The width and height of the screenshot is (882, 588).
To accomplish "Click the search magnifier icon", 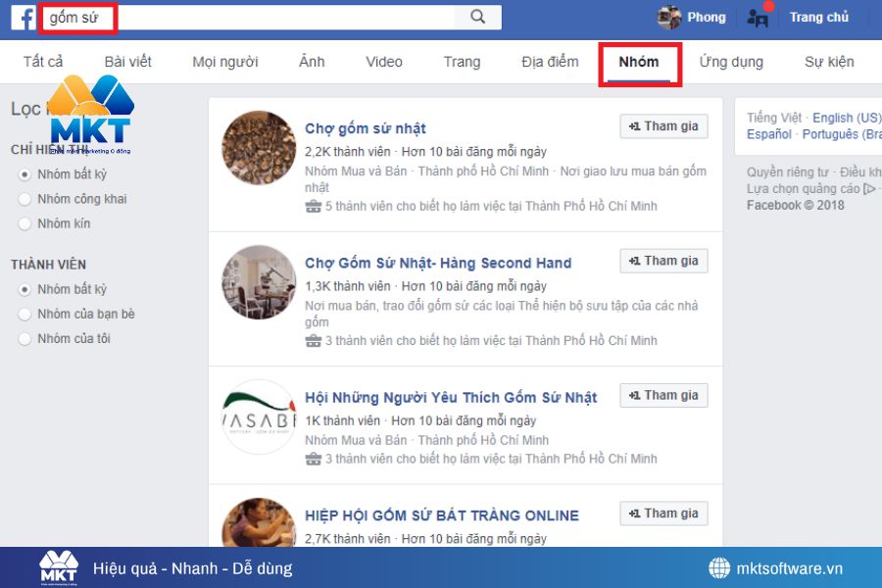I will coord(479,17).
